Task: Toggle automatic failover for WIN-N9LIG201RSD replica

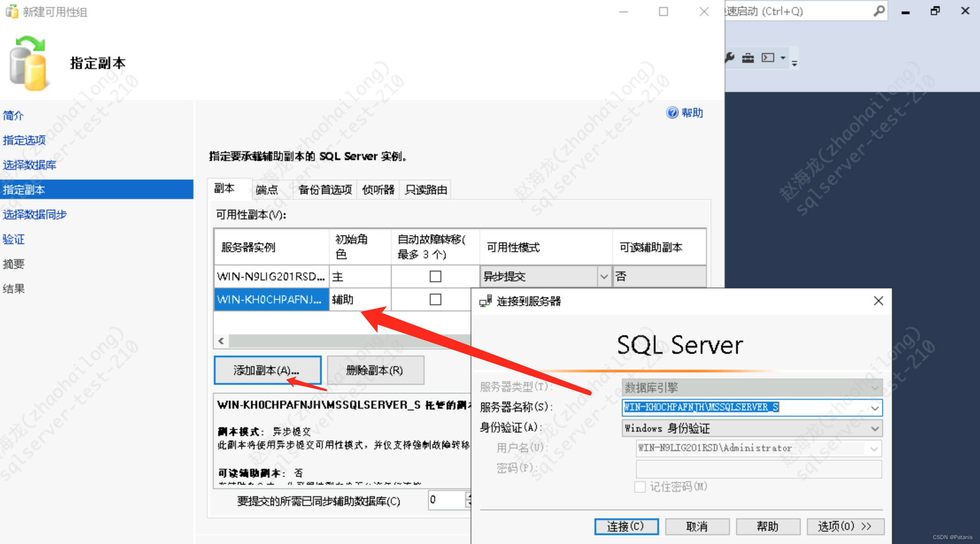Action: [x=436, y=276]
